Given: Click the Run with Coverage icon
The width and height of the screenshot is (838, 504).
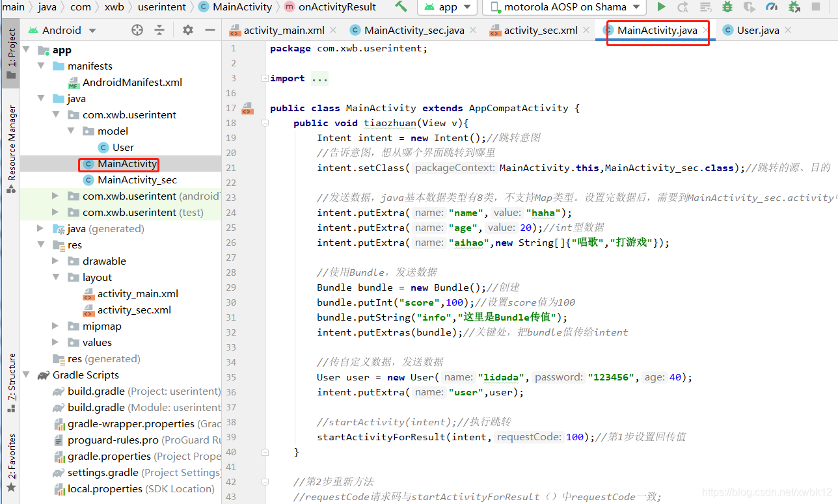Looking at the screenshot, I should click(x=750, y=7).
